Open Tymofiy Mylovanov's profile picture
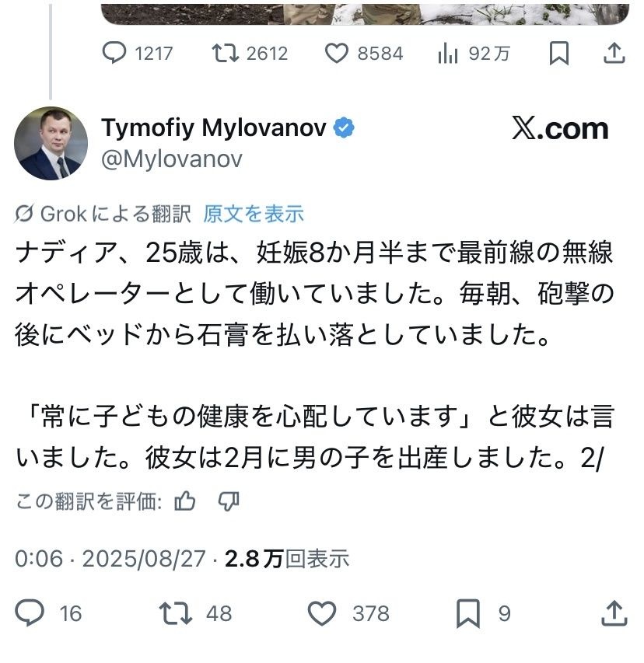Viewport: 644px width, 663px height. coord(51,143)
